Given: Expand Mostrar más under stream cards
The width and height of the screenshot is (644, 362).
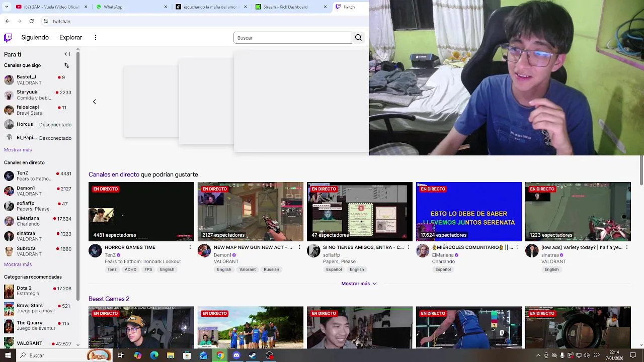Looking at the screenshot, I should (359, 284).
